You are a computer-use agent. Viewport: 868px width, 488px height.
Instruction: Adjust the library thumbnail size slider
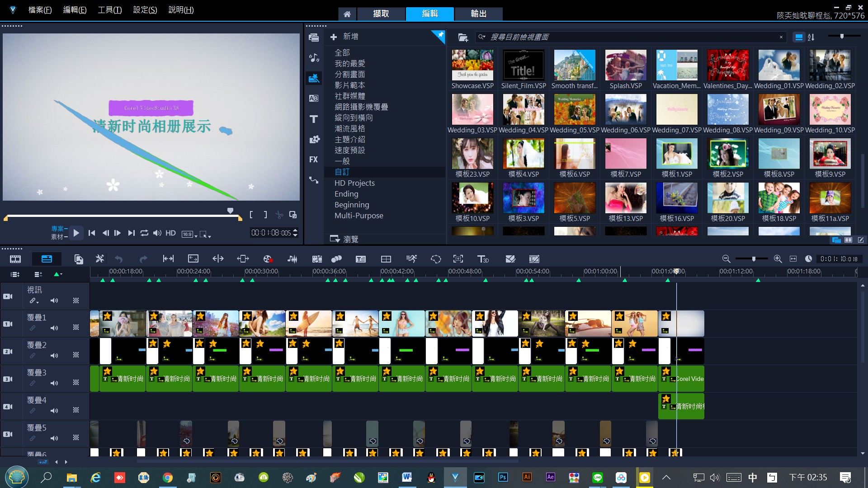(842, 36)
